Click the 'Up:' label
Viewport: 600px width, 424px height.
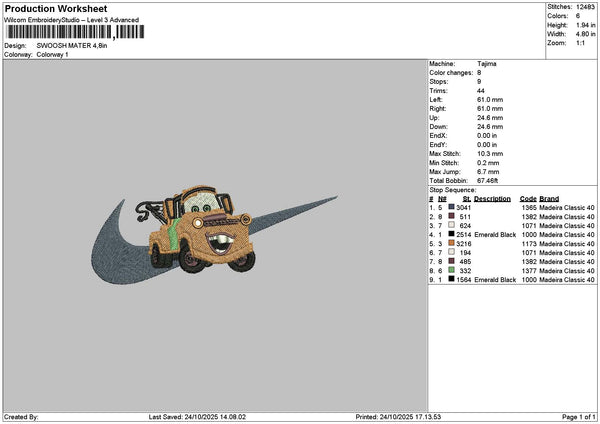[x=434, y=117]
